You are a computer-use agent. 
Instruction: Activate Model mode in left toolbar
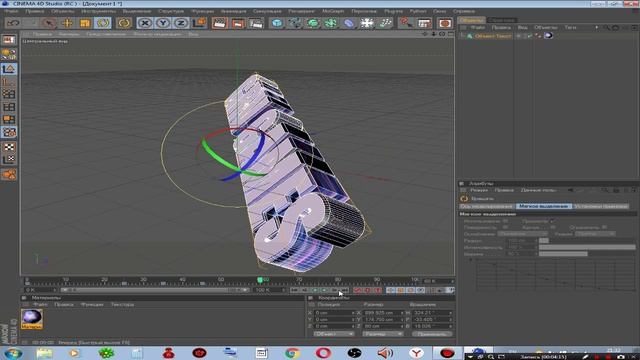(x=9, y=69)
